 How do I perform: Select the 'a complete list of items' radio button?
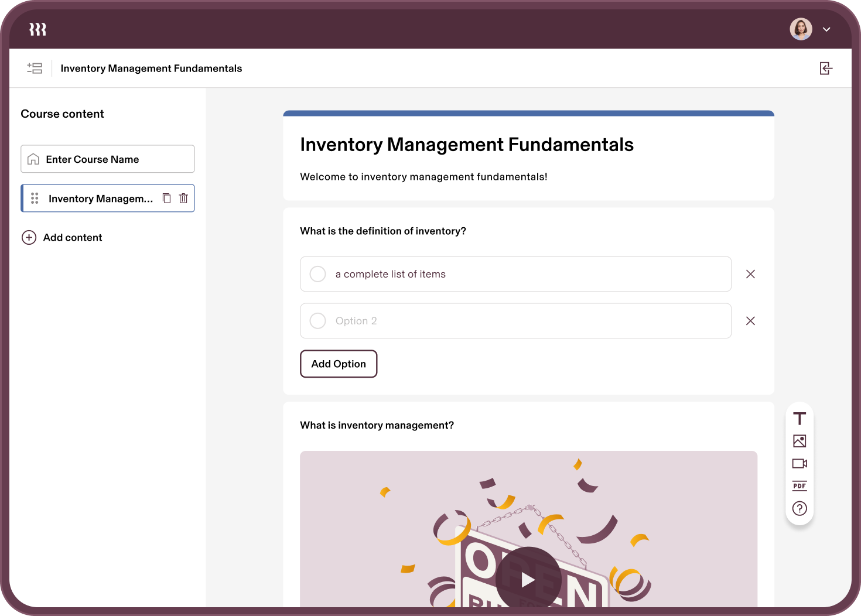[x=318, y=274]
